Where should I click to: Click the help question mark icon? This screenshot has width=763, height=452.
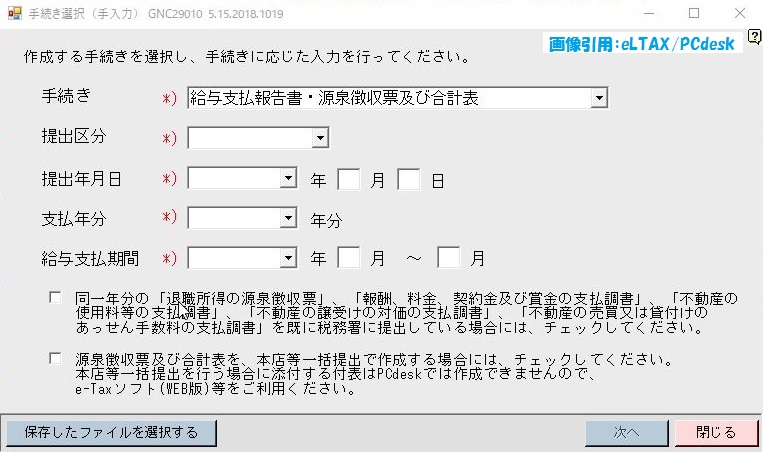754,37
